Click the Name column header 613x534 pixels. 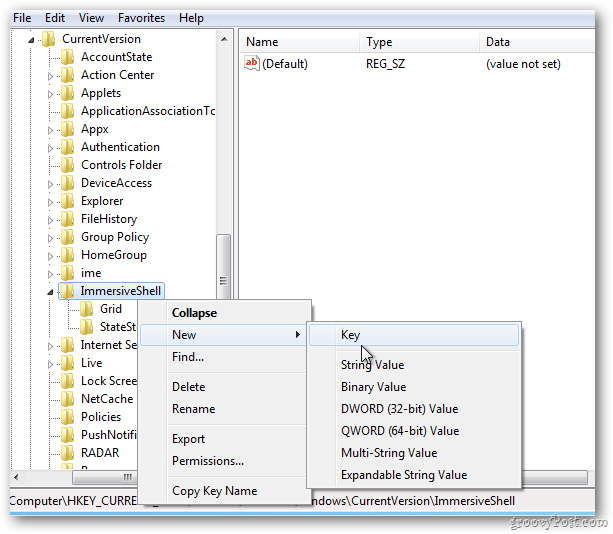pos(299,42)
